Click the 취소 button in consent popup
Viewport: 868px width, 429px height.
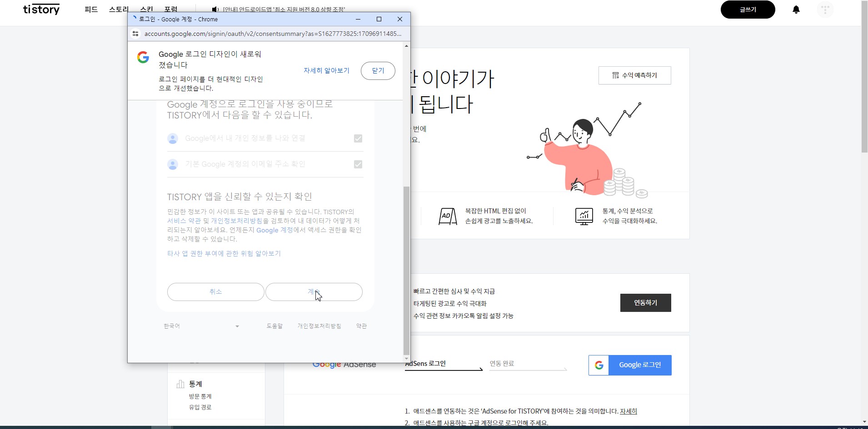[216, 292]
